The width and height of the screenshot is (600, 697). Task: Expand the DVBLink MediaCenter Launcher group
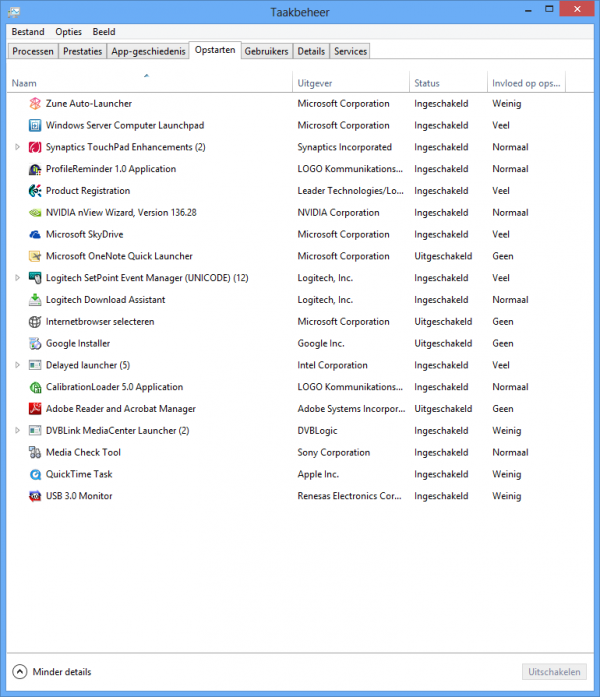pos(17,430)
